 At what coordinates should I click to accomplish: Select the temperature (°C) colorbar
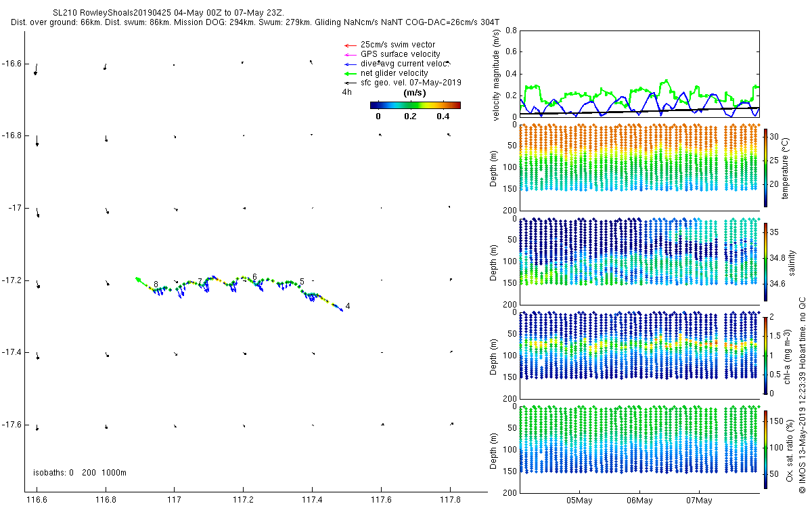[765, 167]
